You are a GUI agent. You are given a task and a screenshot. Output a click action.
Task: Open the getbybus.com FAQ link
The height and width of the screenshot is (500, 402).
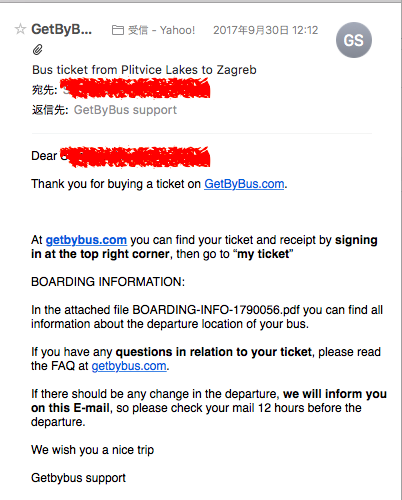coord(129,366)
